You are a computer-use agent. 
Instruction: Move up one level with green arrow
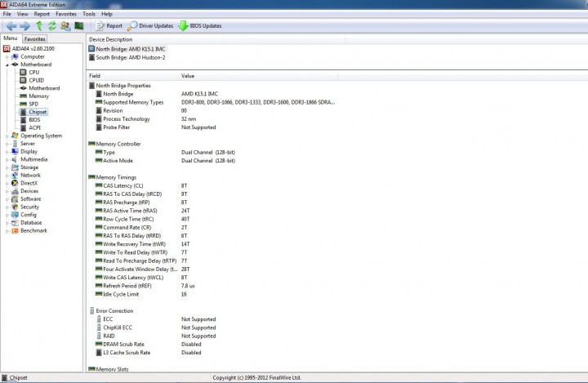pyautogui.click(x=39, y=26)
